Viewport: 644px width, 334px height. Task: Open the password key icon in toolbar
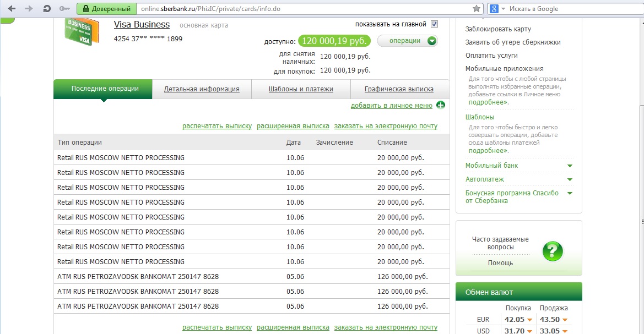click(x=64, y=9)
